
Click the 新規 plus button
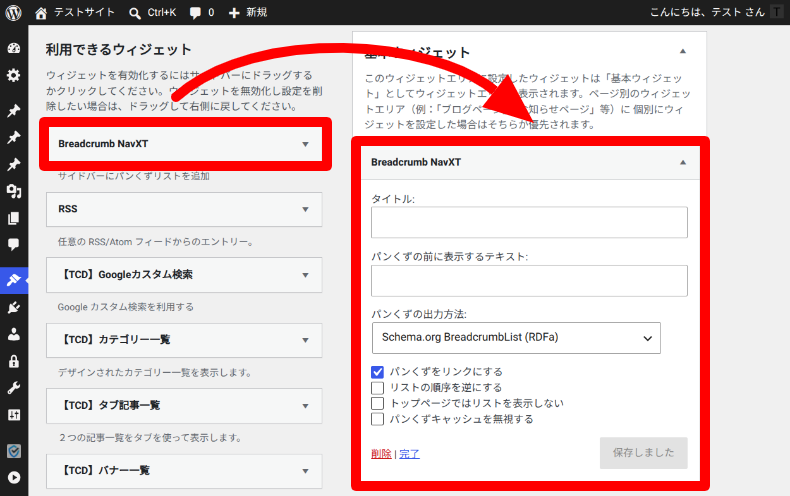click(x=247, y=13)
